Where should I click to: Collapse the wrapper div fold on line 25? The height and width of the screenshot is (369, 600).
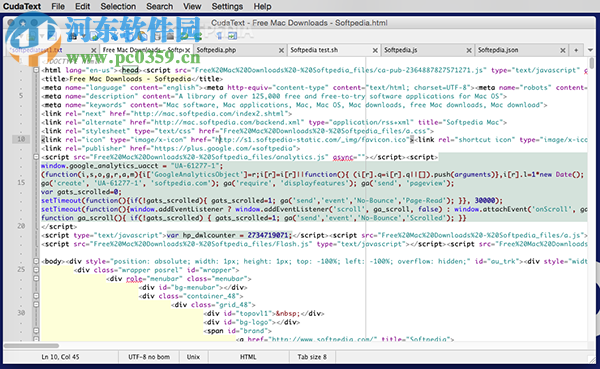pos(36,270)
